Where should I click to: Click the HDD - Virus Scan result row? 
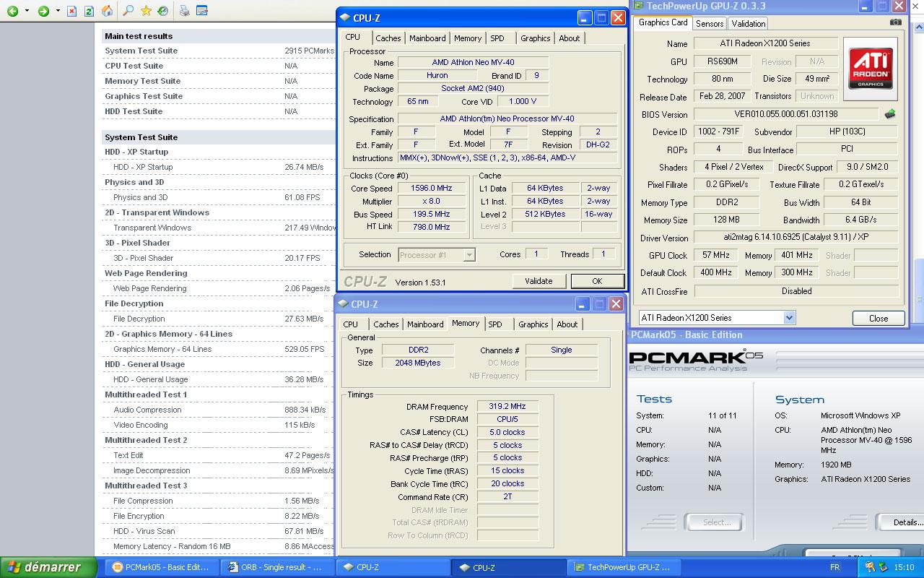point(219,531)
